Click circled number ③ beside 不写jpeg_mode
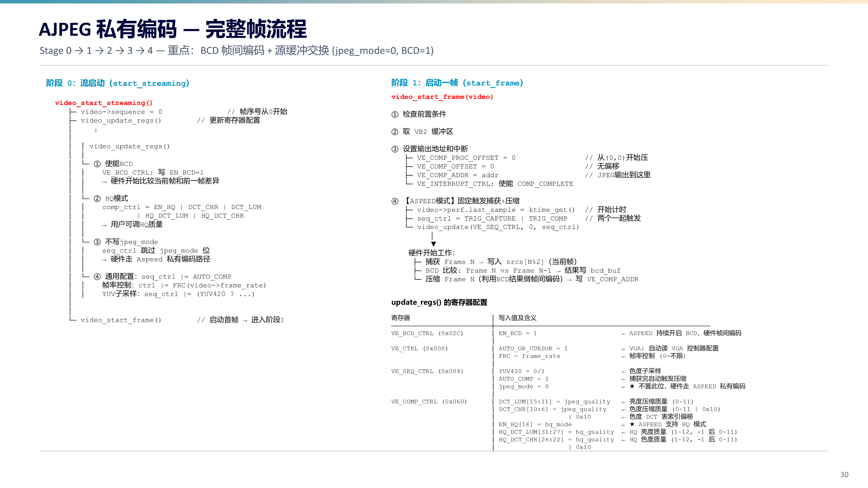The height and width of the screenshot is (488, 868). point(97,242)
